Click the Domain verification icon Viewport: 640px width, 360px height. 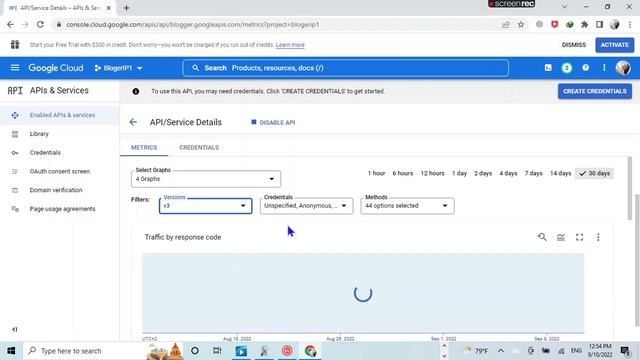15,190
